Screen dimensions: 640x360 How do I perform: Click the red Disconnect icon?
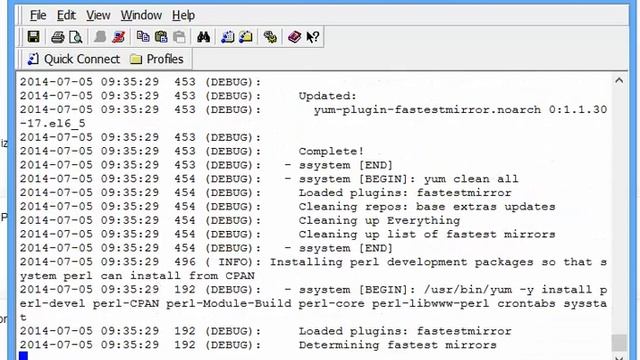tap(119, 37)
